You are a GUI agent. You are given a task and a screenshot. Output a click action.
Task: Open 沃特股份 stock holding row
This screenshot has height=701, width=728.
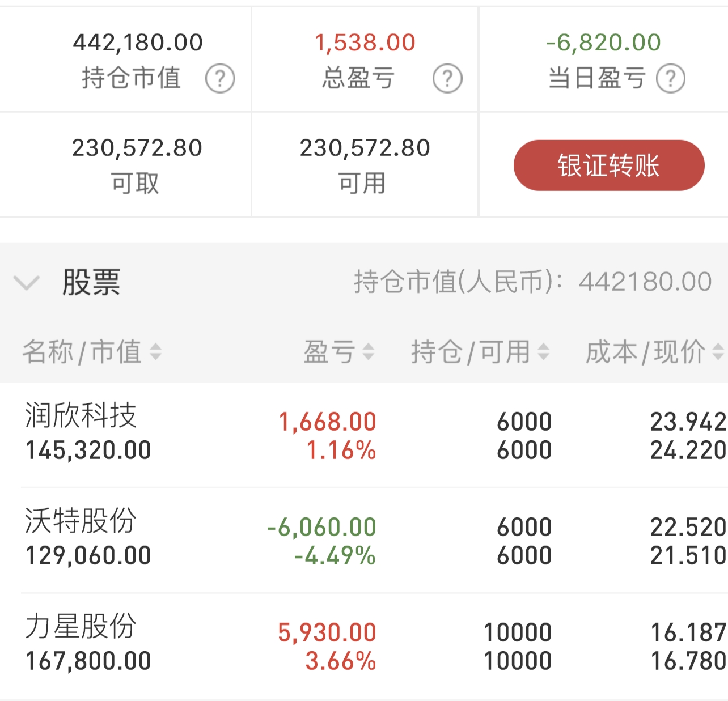364,540
